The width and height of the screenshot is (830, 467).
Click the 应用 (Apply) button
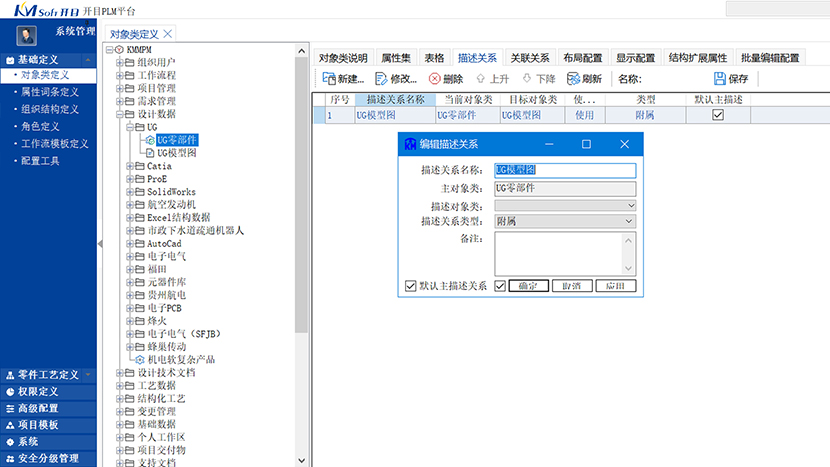point(614,286)
